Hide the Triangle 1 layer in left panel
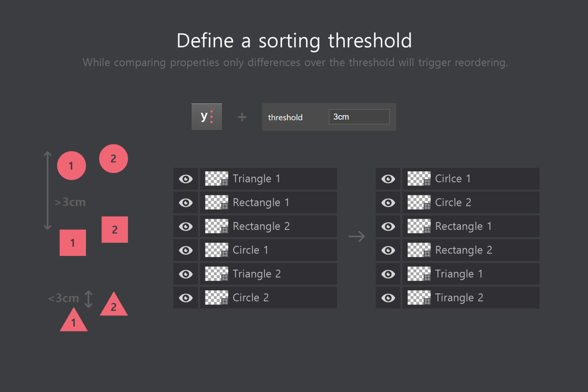The height and width of the screenshot is (392, 588). 186,179
